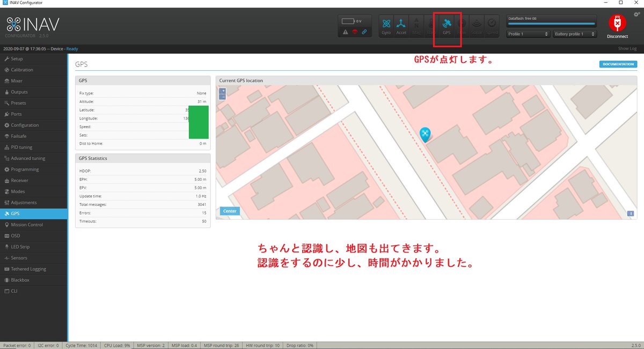The height and width of the screenshot is (349, 644).
Task: Click the red parachute failsafe icon
Action: click(355, 32)
